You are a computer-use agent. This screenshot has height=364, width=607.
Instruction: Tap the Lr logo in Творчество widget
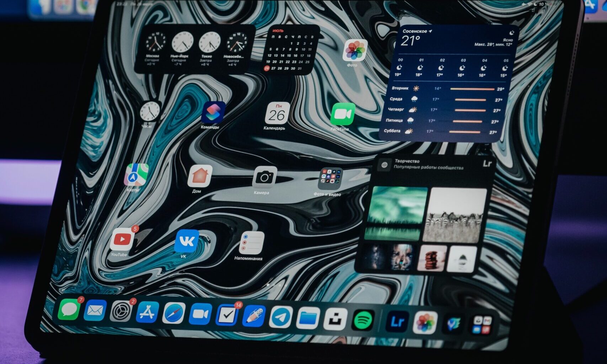[x=487, y=164]
